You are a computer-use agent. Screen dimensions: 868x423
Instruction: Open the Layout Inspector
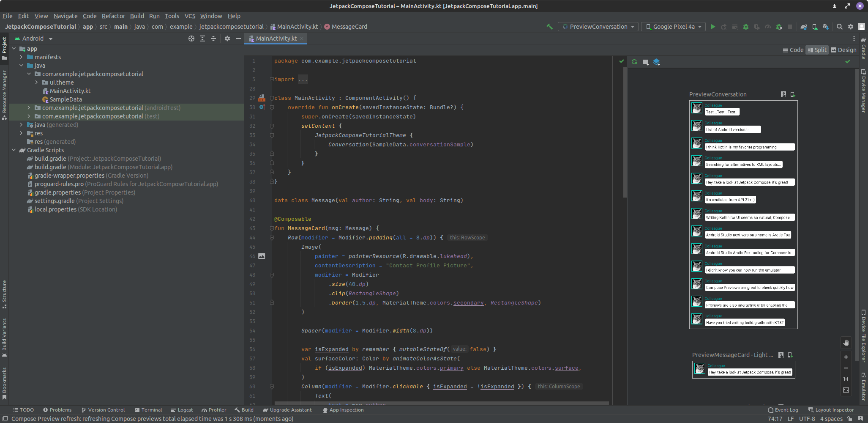coord(831,410)
